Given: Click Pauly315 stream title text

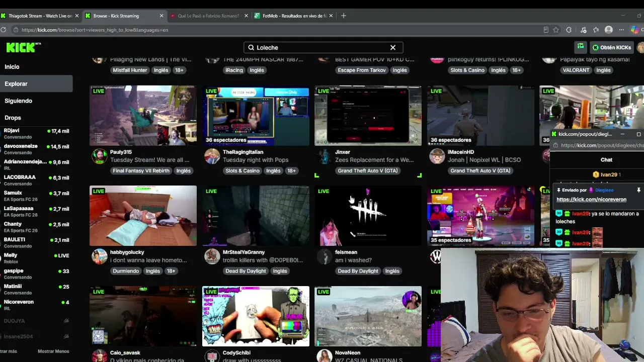Looking at the screenshot, I should click(150, 160).
